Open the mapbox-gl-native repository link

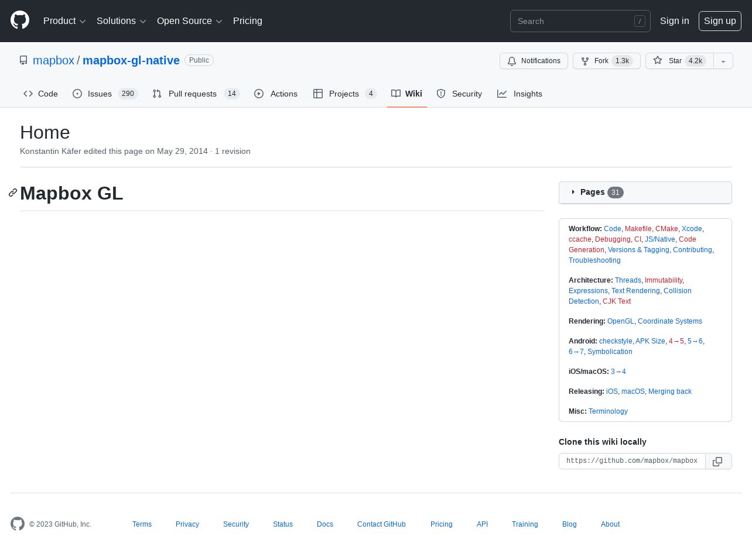pyautogui.click(x=131, y=60)
